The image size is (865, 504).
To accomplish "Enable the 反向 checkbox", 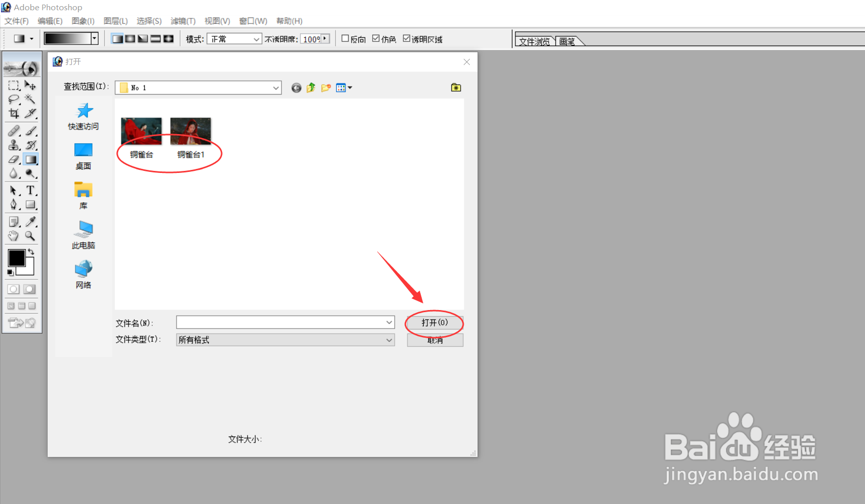I will click(x=345, y=38).
